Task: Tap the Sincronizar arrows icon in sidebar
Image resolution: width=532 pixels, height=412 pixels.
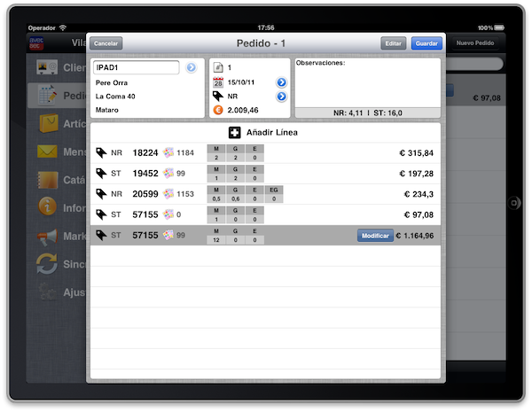Action: tap(47, 264)
